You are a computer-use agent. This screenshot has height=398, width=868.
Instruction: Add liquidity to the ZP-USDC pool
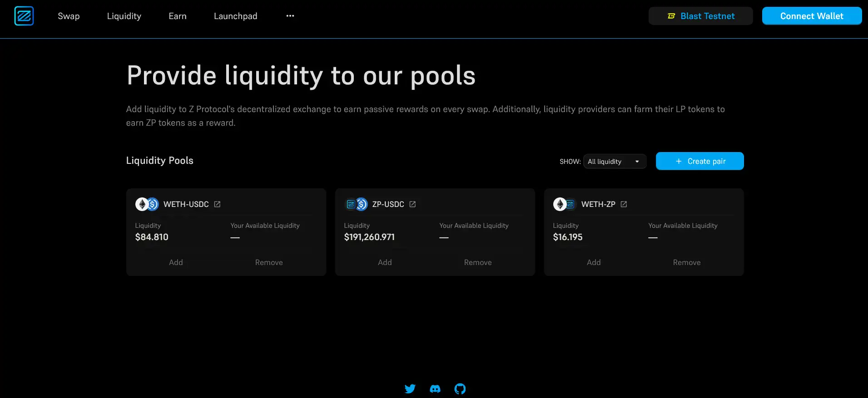385,262
